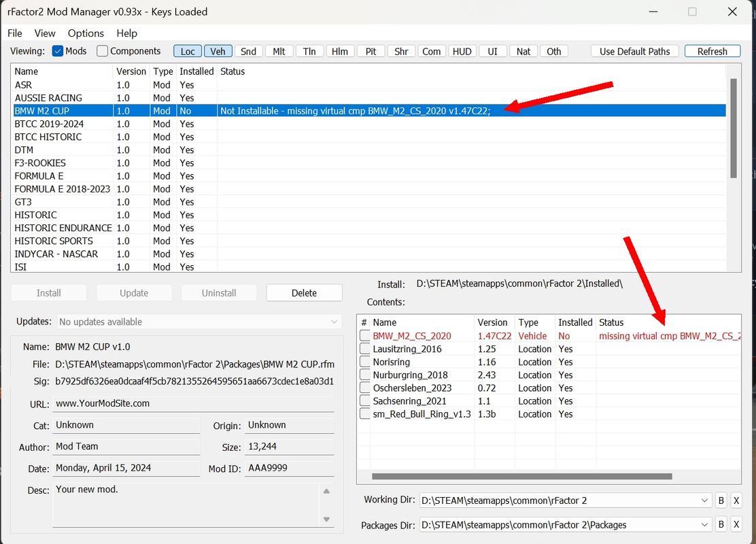
Task: Sort contents by Type column header
Action: pyautogui.click(x=534, y=322)
